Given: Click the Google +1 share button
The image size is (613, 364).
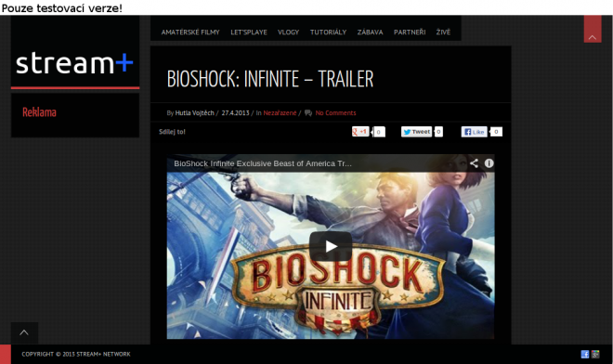Looking at the screenshot, I should tap(360, 132).
